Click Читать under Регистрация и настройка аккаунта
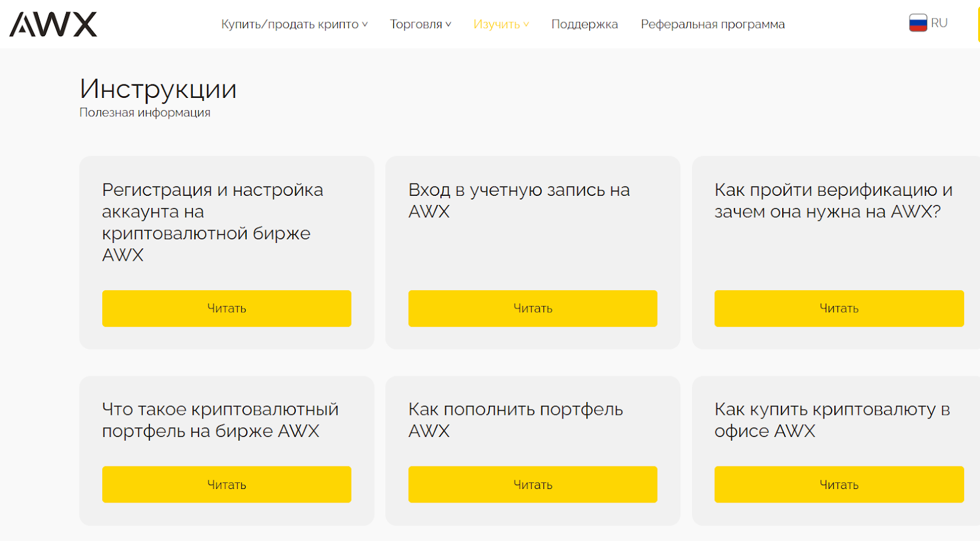Image resolution: width=980 pixels, height=541 pixels. (227, 308)
